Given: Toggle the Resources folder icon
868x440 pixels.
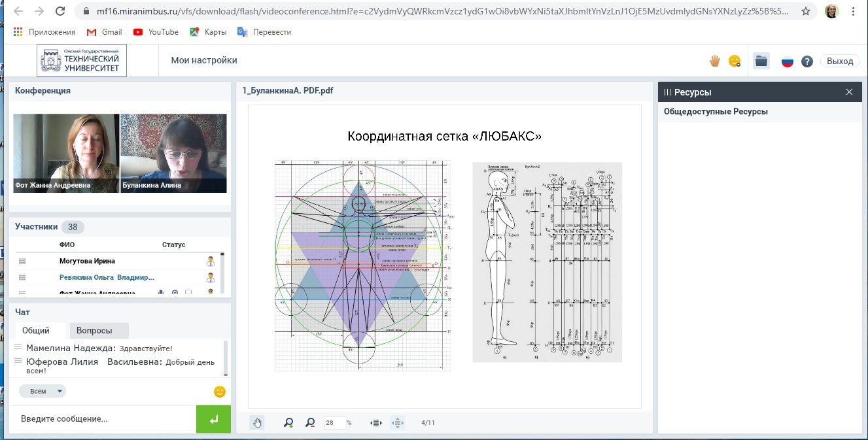Looking at the screenshot, I should (x=761, y=61).
